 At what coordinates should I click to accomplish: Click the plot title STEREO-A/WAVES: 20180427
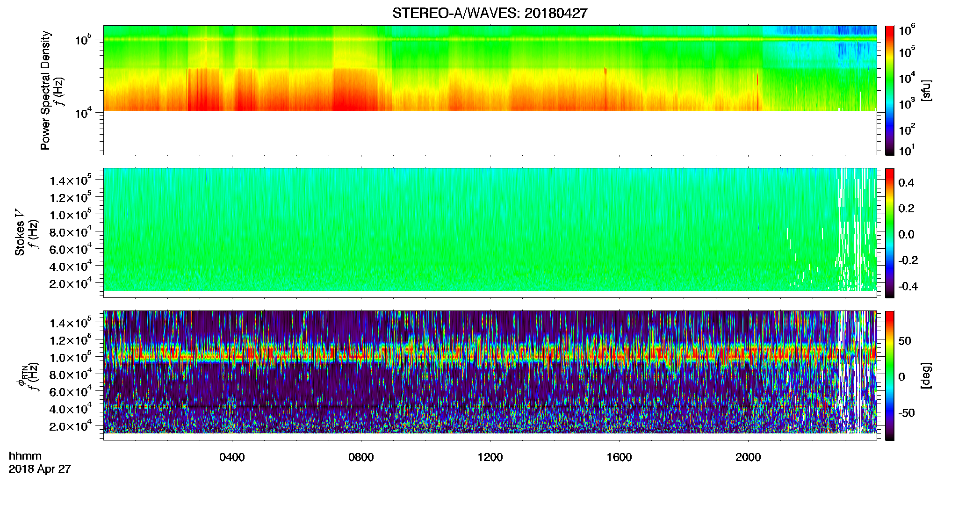tap(490, 13)
